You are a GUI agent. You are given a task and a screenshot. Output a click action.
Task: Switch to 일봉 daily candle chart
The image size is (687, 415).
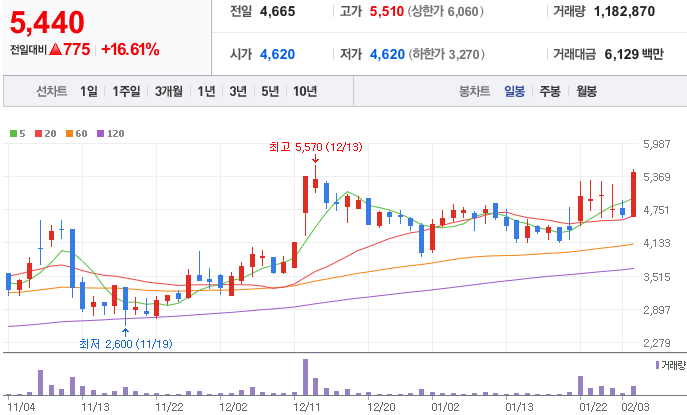[x=514, y=91]
